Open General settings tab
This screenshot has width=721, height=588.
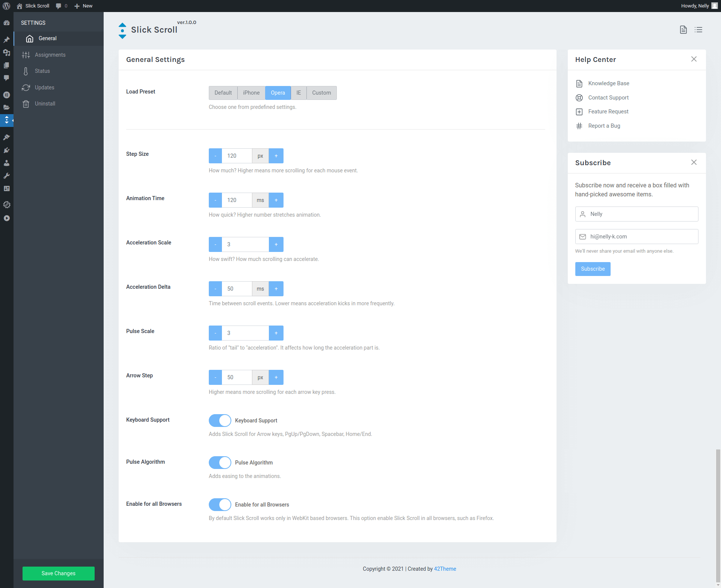click(x=59, y=38)
